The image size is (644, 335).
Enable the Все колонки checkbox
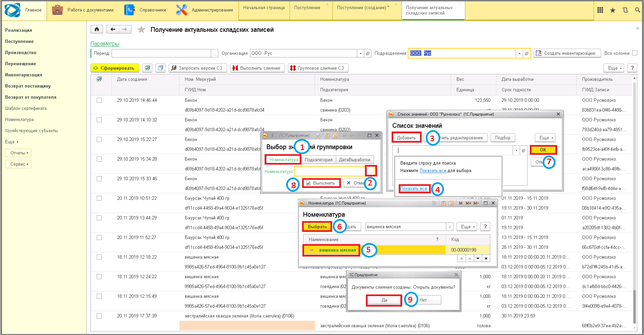point(635,53)
